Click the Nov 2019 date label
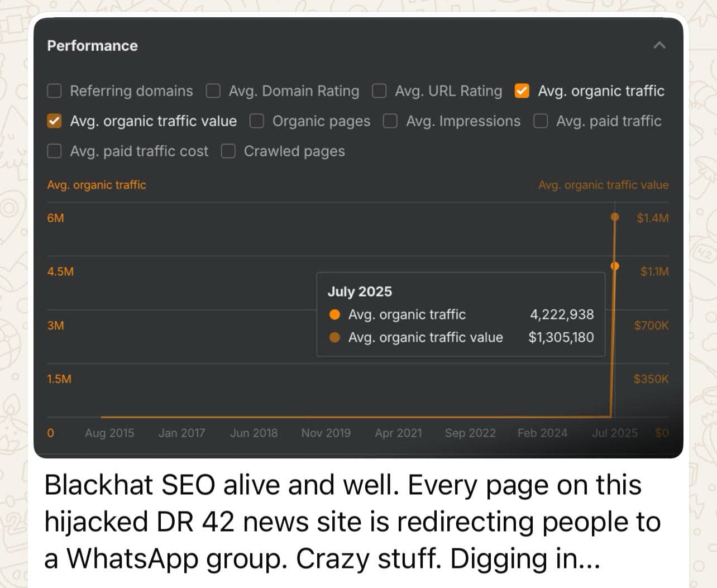The height and width of the screenshot is (588, 717). (326, 433)
